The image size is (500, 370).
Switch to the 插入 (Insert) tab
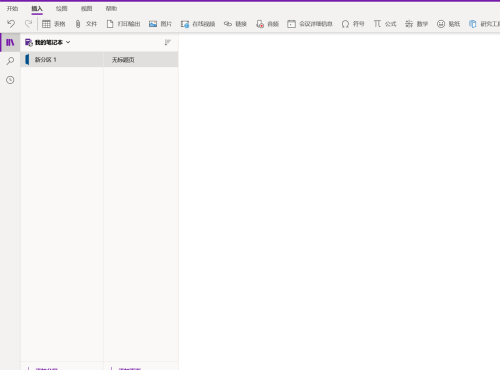pos(37,9)
